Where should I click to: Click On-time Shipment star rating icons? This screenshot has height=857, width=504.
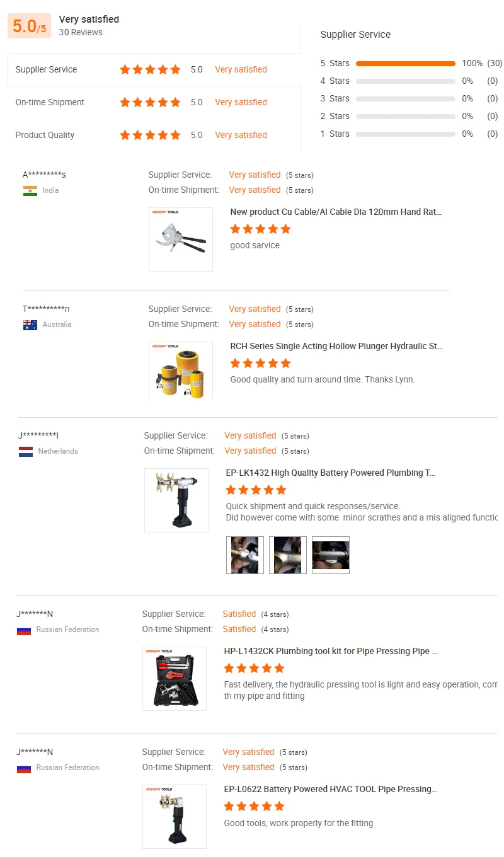pyautogui.click(x=150, y=102)
